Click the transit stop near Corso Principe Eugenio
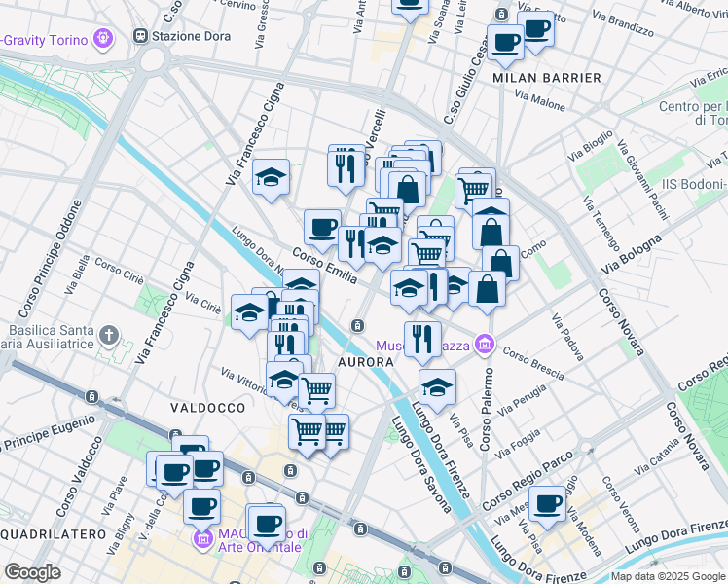The width and height of the screenshot is (728, 584). point(91,397)
